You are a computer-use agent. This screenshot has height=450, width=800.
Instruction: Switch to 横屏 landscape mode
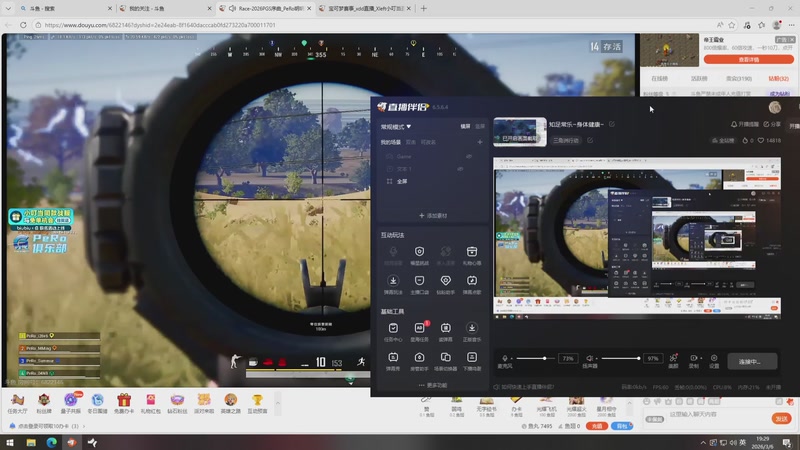click(465, 126)
